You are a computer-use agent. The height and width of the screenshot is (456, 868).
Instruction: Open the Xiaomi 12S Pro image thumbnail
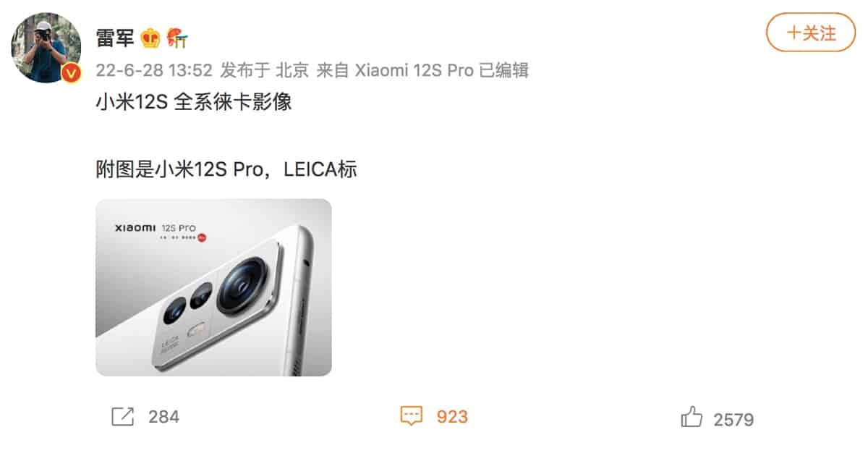click(213, 287)
